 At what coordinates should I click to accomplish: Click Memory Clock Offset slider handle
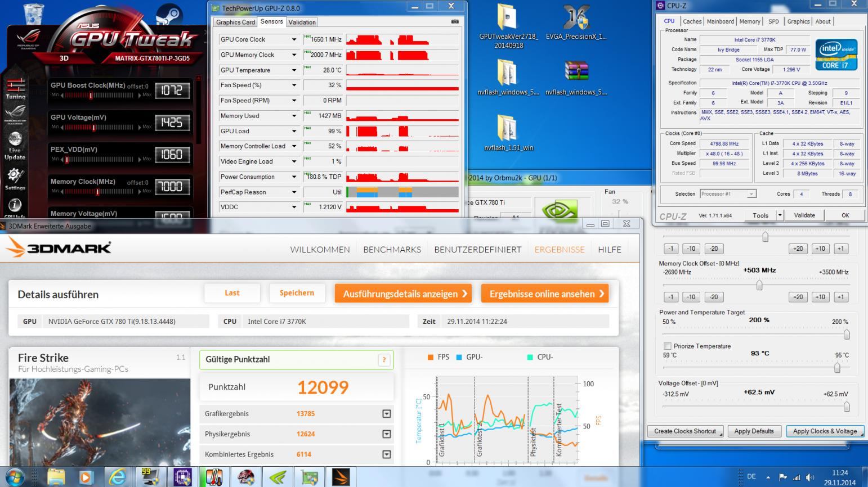[x=759, y=285]
